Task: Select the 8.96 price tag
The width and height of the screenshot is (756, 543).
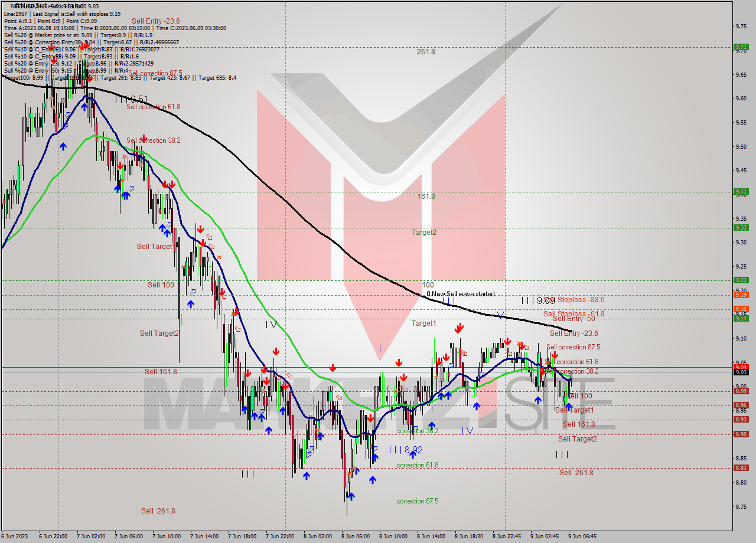Action: pyautogui.click(x=741, y=405)
